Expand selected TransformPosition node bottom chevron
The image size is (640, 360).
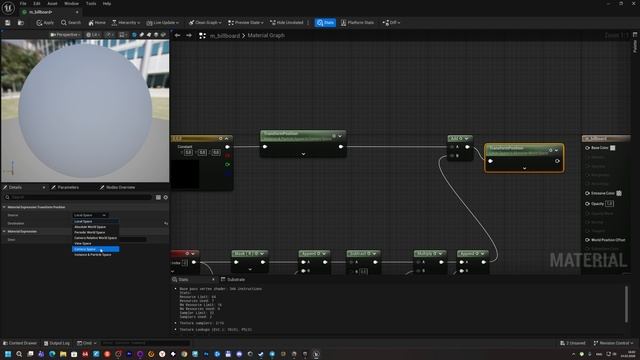point(524,168)
